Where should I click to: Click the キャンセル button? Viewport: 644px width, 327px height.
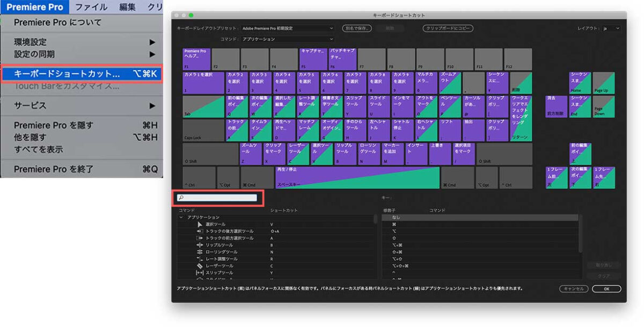tap(574, 288)
